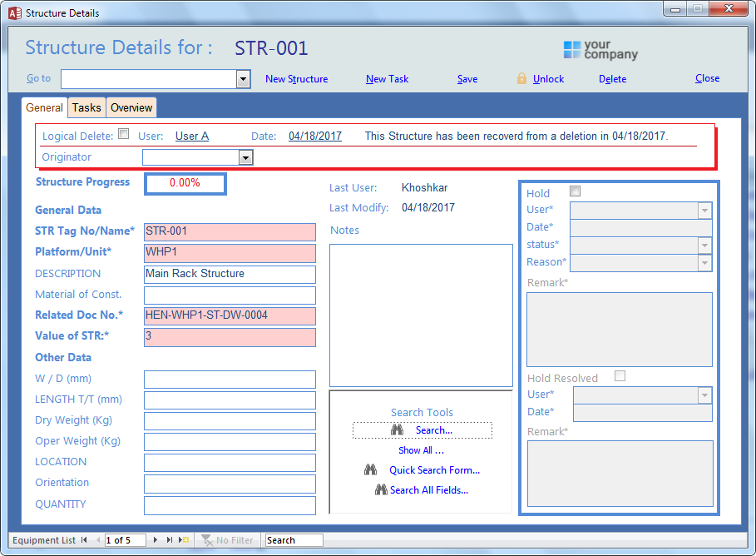
Task: Expand the Originator dropdown
Action: (246, 157)
